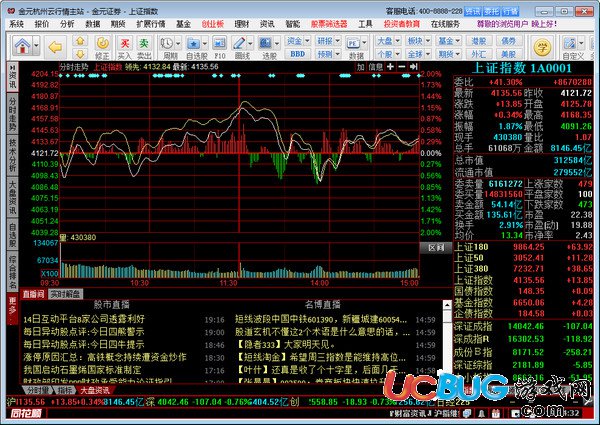This screenshot has width=600, height=425.
Task: Open the 研报 dropdown
Action: click(x=329, y=41)
